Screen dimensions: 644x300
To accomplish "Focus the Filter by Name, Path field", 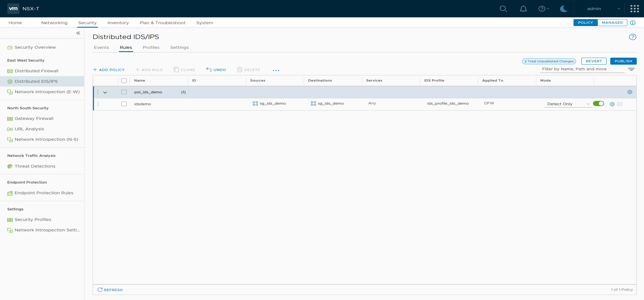I will (582, 69).
